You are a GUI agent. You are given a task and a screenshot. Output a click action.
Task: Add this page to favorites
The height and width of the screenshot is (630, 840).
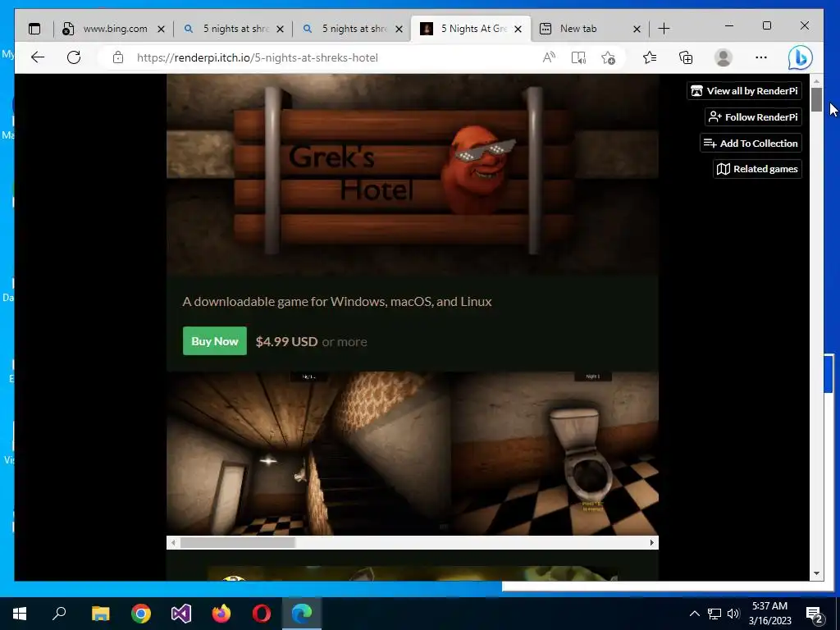(608, 57)
